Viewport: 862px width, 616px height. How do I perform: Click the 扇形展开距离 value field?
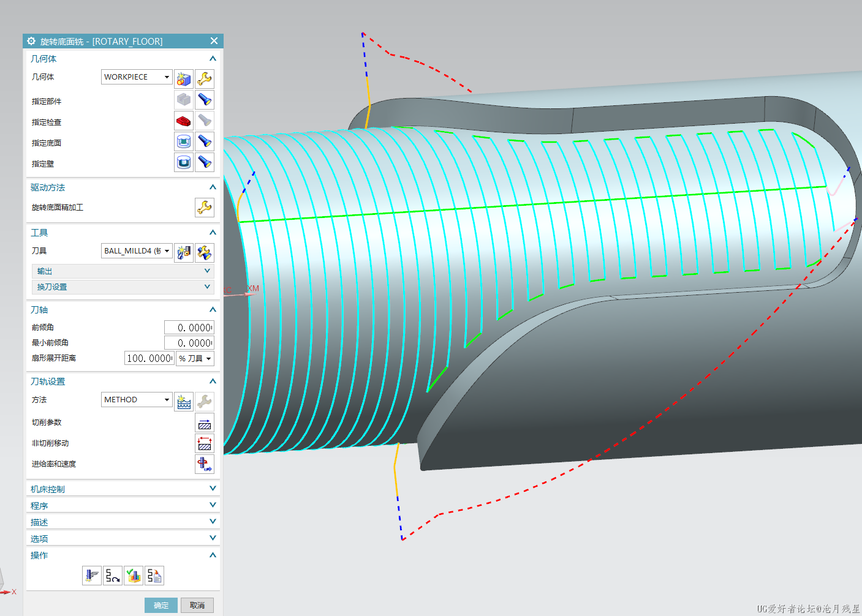(x=149, y=358)
